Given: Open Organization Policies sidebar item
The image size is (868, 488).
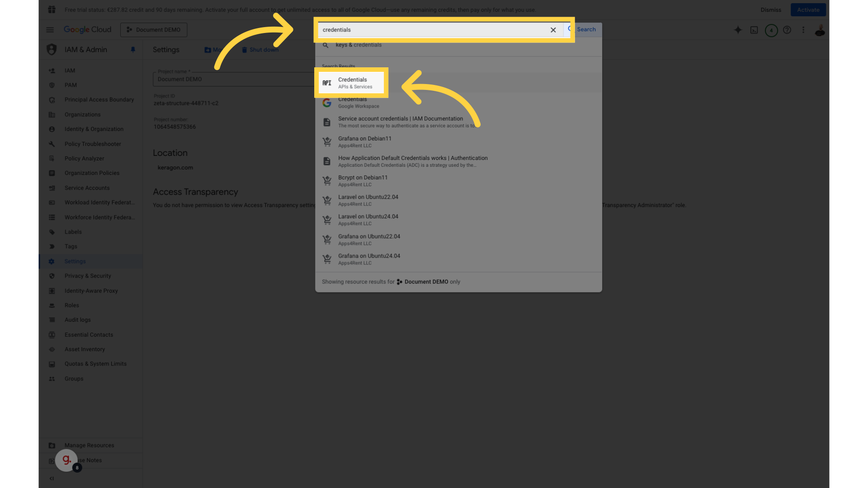Looking at the screenshot, I should pyautogui.click(x=90, y=173).
